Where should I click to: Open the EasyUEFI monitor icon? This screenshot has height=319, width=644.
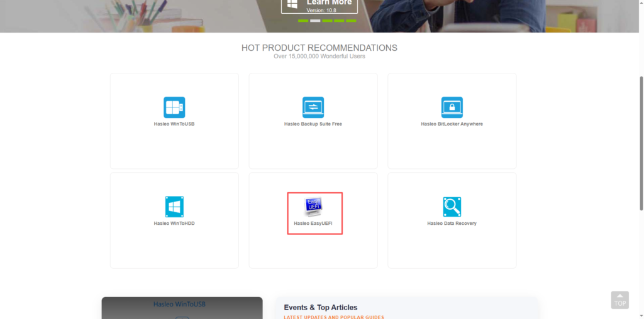(x=313, y=207)
